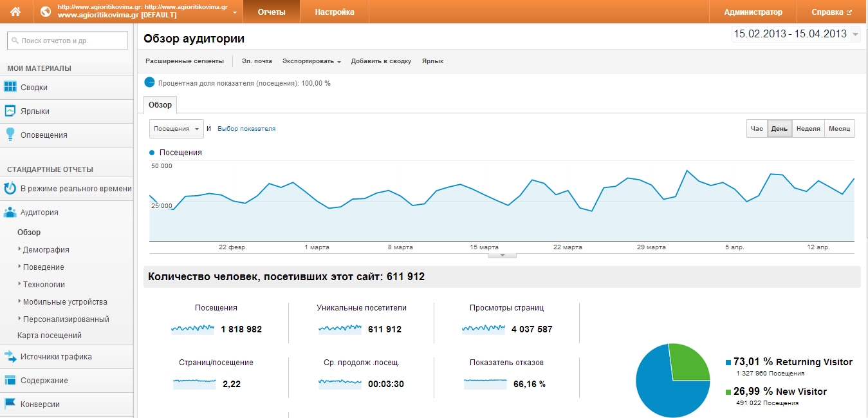Click the Эл. почта button

(257, 61)
